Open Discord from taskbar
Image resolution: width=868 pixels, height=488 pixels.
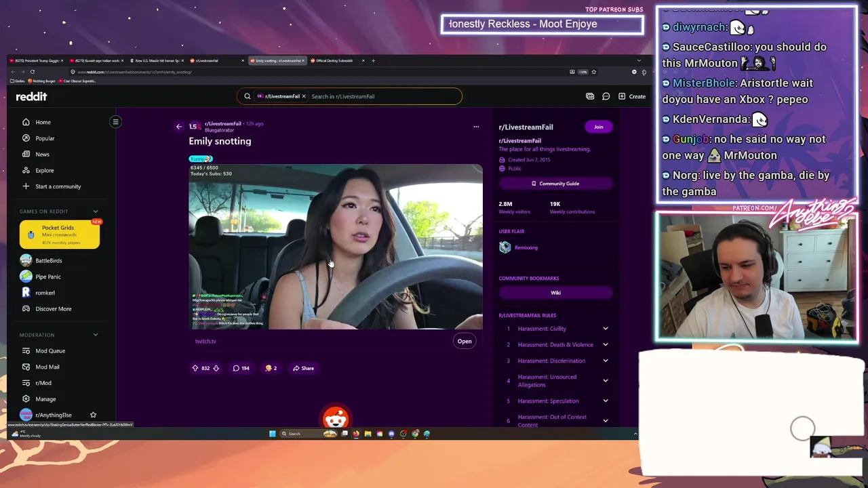point(391,434)
